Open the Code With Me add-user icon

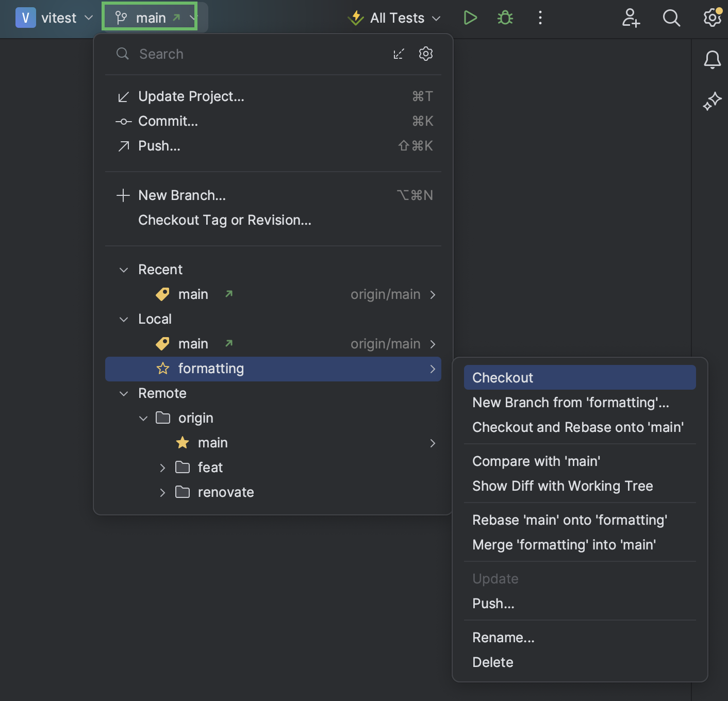coord(631,18)
